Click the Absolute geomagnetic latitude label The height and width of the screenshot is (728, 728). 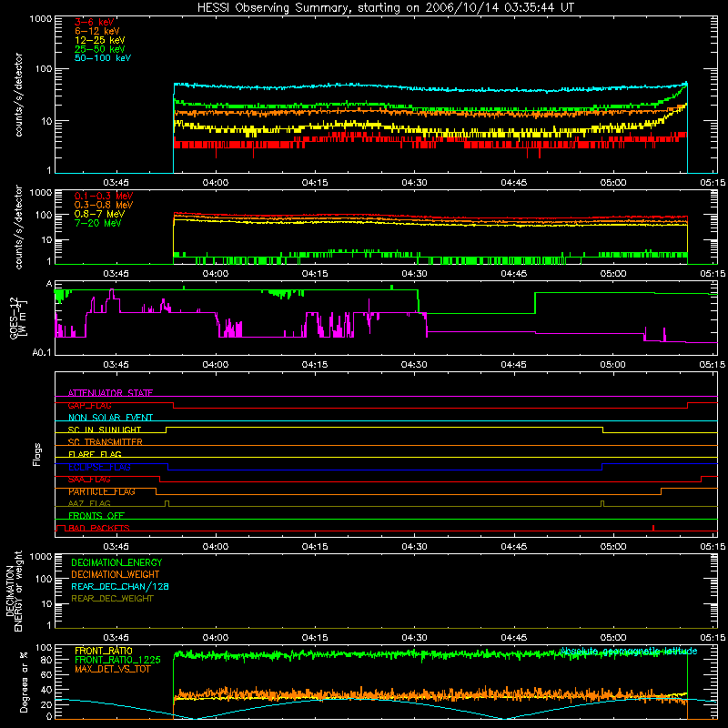tap(629, 651)
